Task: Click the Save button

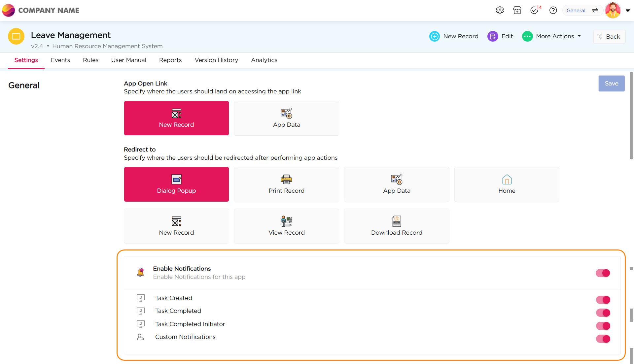Action: [x=611, y=83]
